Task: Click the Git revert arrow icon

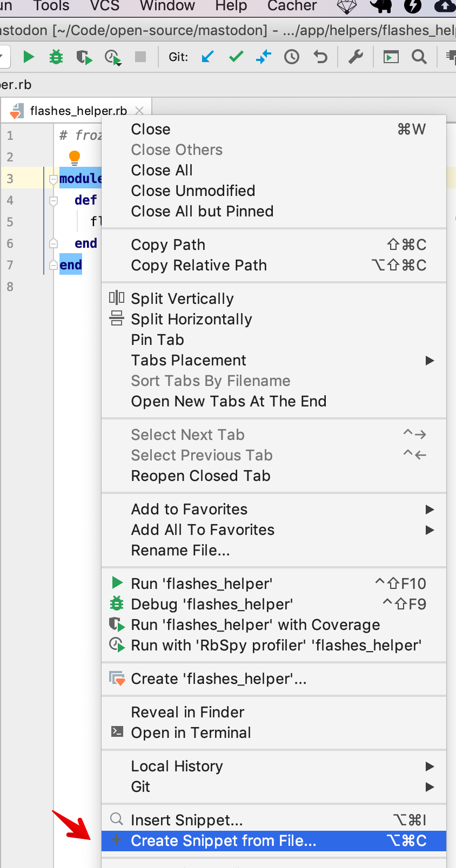Action: 320,57
